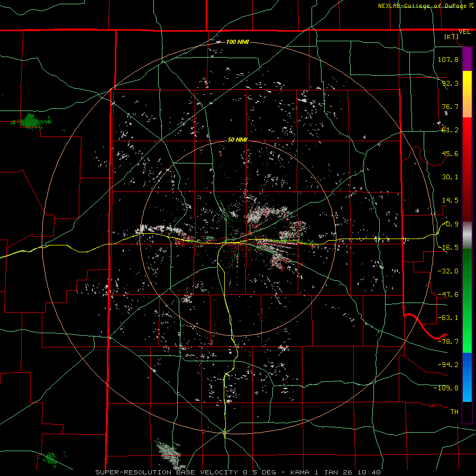Click the 107.8 legend value
The height and width of the screenshot is (476, 476).
(x=448, y=59)
